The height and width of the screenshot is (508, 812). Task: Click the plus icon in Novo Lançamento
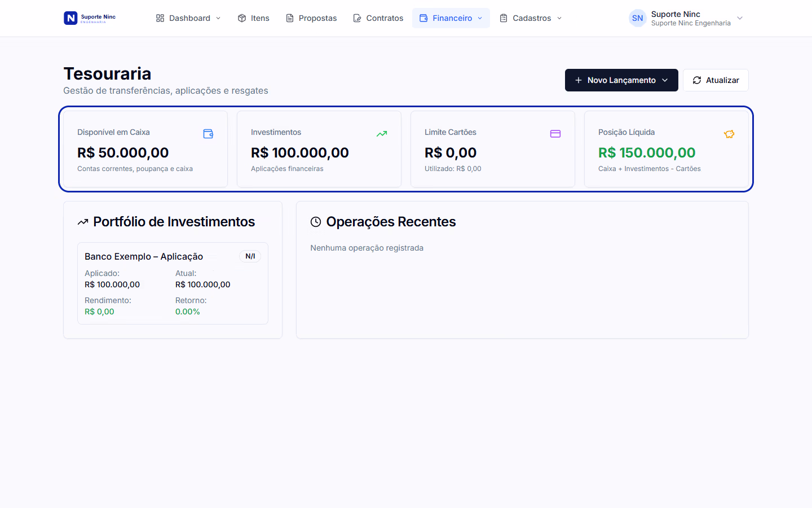pos(578,80)
